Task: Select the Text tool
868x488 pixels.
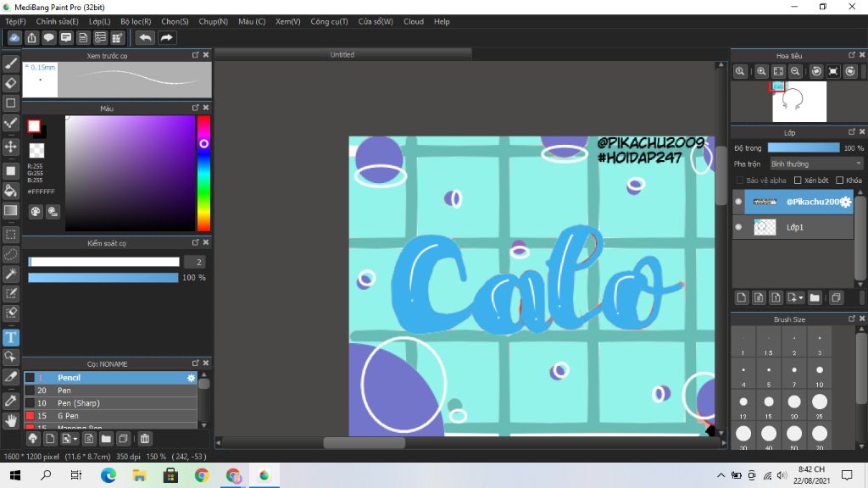Action: tap(10, 337)
